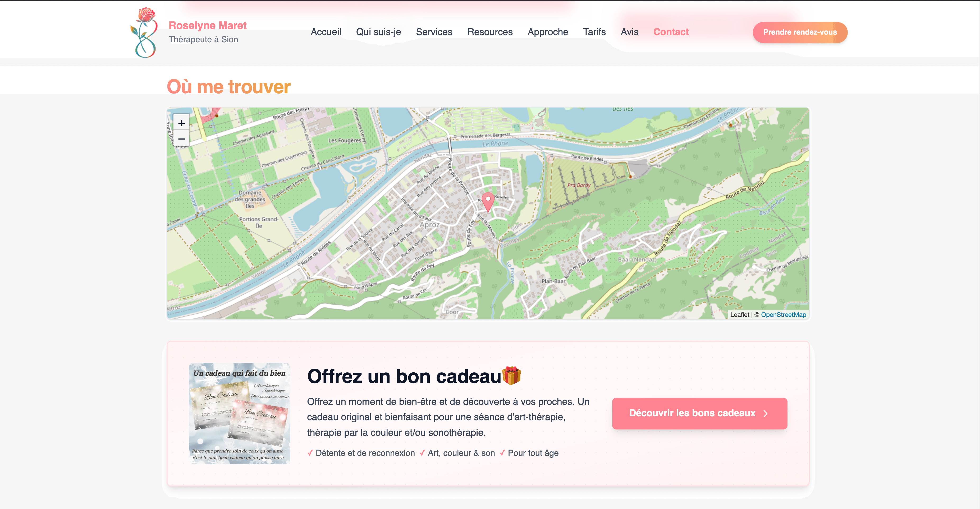Image resolution: width=980 pixels, height=509 pixels.
Task: Click the checkmark before Pour tout âge
Action: pos(502,453)
